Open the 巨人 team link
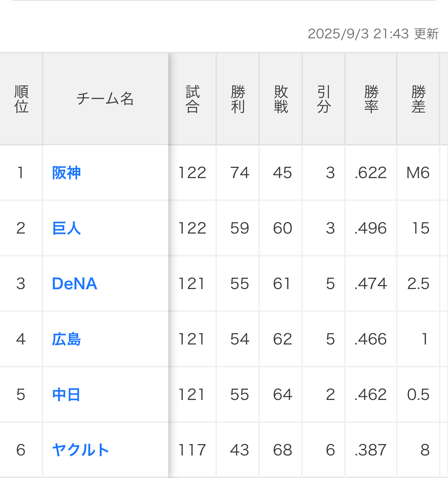 click(x=66, y=228)
